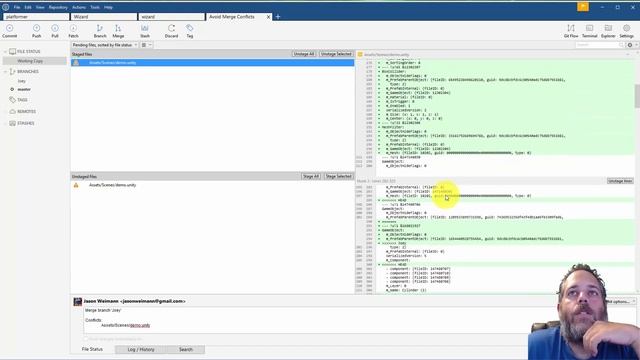Close the Avoid Merge Conflicts tab
The height and width of the screenshot is (360, 640).
point(268,17)
